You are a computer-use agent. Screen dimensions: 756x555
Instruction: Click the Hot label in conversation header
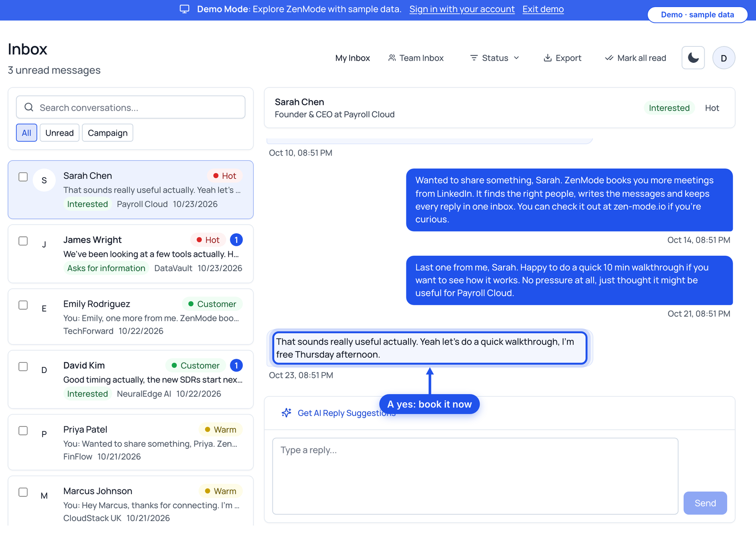point(712,108)
